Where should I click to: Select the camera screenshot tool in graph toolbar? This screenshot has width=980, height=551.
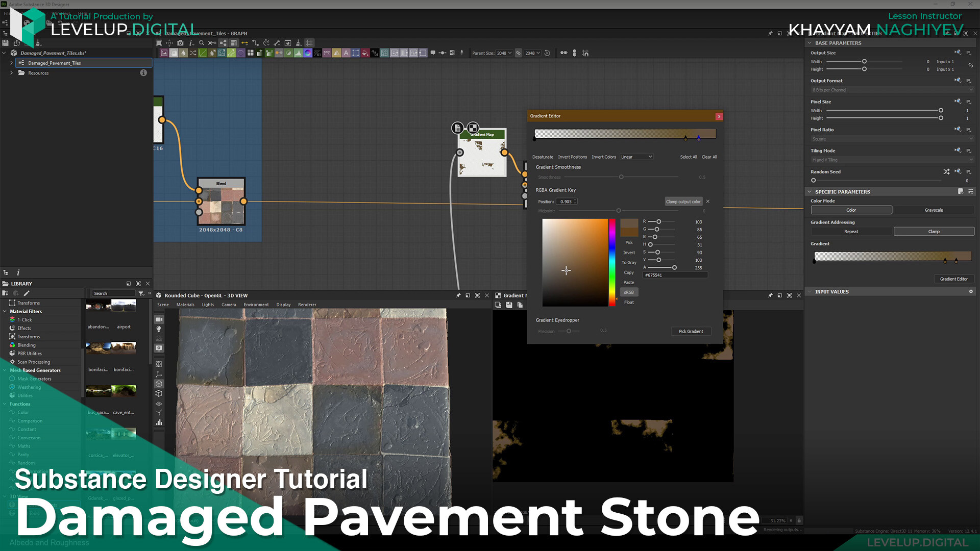pos(180,43)
